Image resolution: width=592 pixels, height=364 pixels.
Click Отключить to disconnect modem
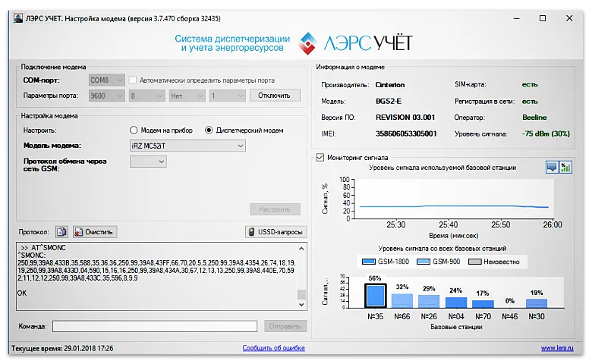[x=275, y=96]
